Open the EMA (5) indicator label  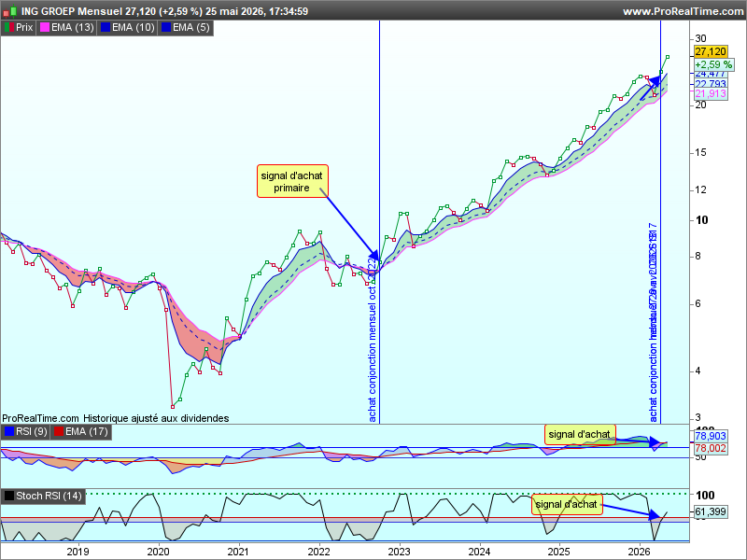(x=190, y=28)
